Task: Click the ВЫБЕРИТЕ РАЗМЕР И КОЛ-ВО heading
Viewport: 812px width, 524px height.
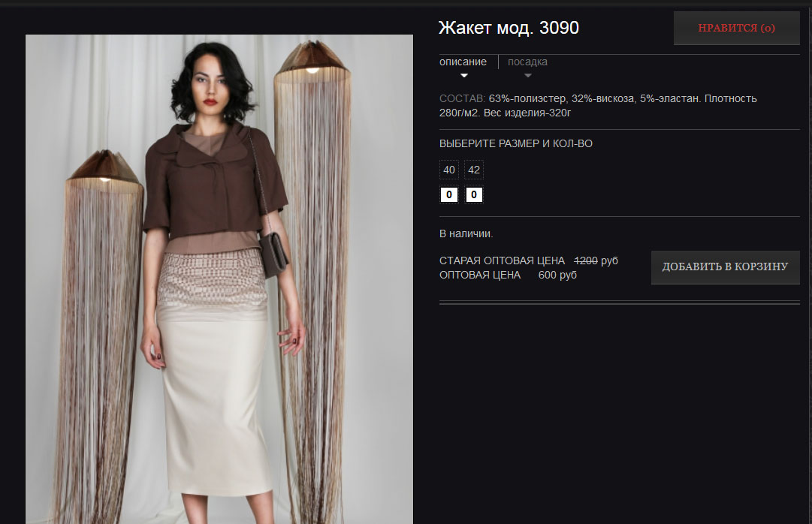Action: [x=516, y=143]
